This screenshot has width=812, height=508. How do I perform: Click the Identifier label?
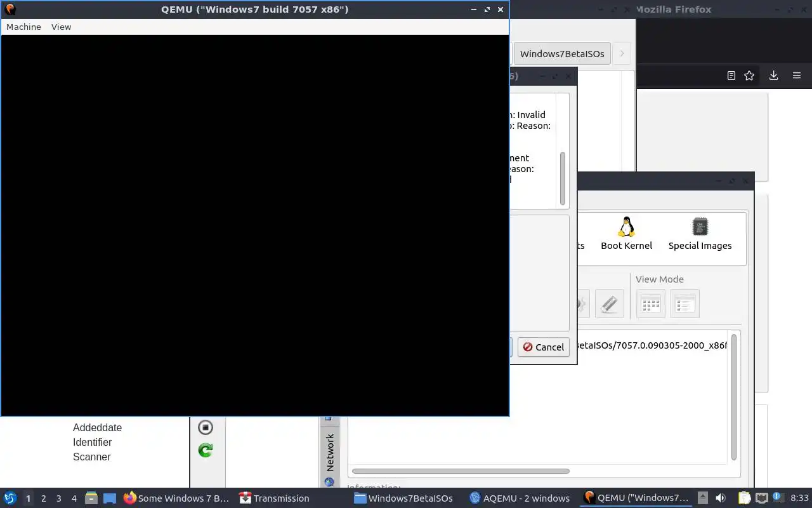point(92,442)
